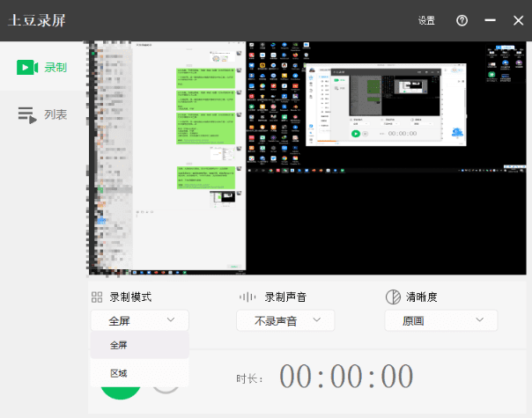Click the 录制模式 label text

click(130, 297)
